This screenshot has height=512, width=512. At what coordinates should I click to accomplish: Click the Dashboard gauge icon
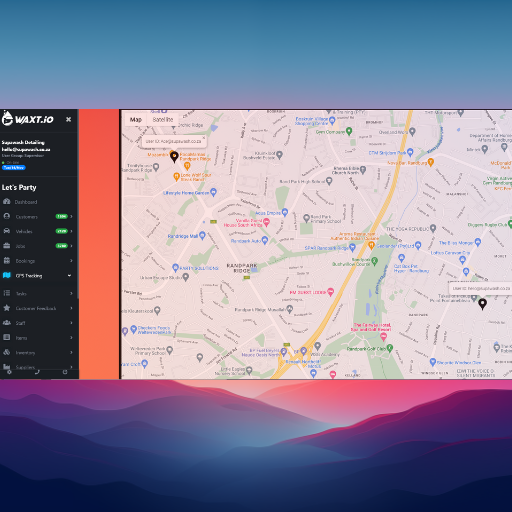click(7, 202)
